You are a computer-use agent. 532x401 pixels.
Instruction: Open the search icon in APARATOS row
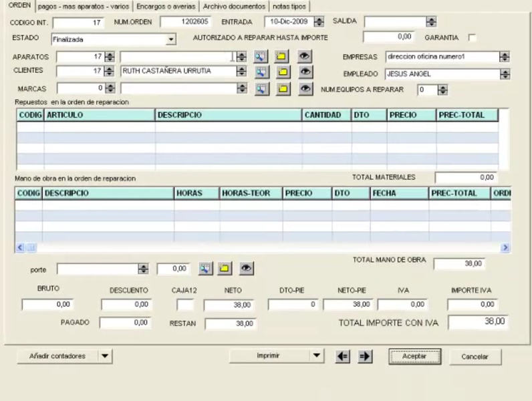(260, 56)
